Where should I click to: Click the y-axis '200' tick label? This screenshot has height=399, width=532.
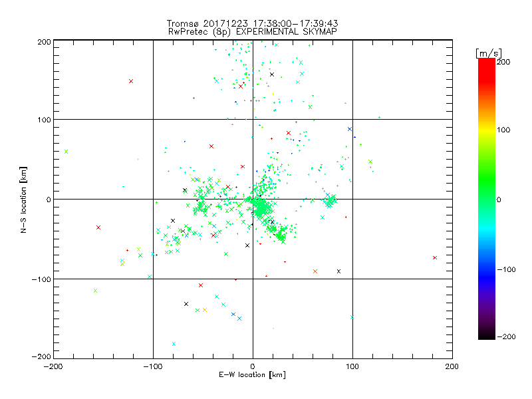pos(44,42)
